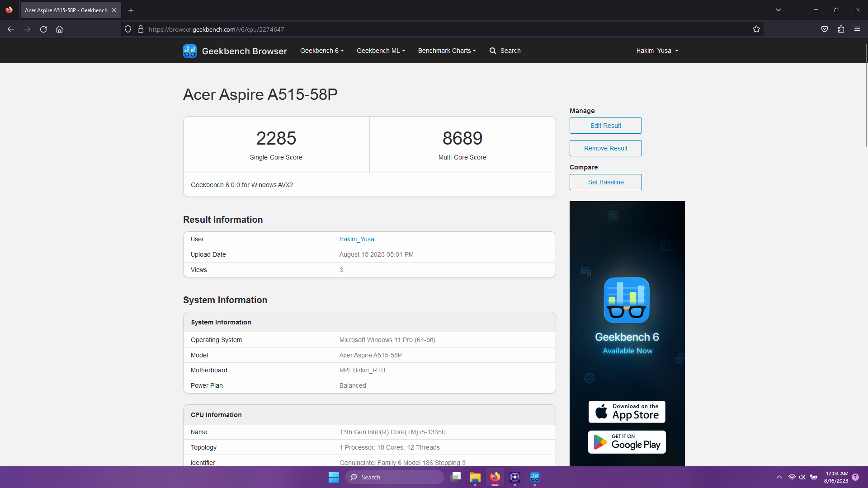Viewport: 868px width, 488px height.
Task: Open the Pocket save icon in toolbar
Action: 825,29
